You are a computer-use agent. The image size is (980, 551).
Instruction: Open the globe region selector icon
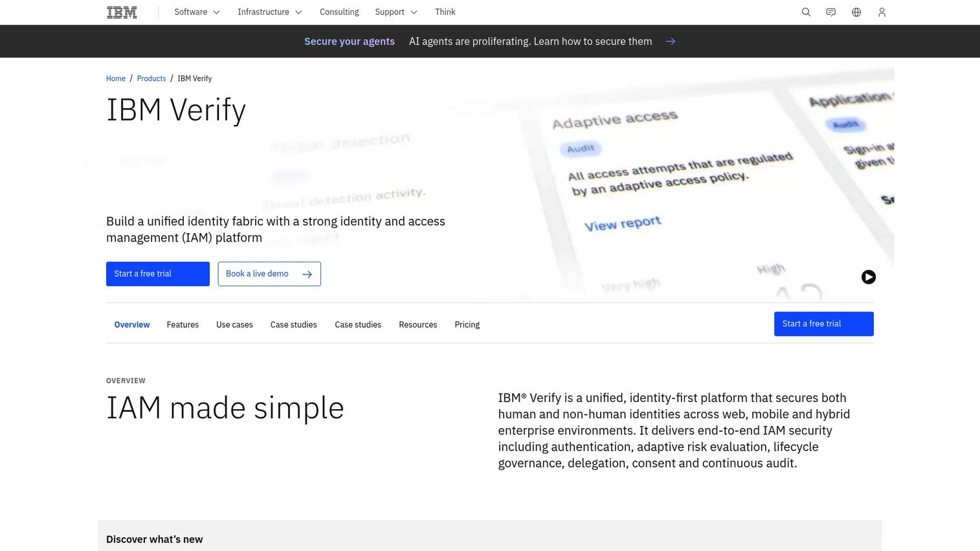click(856, 12)
